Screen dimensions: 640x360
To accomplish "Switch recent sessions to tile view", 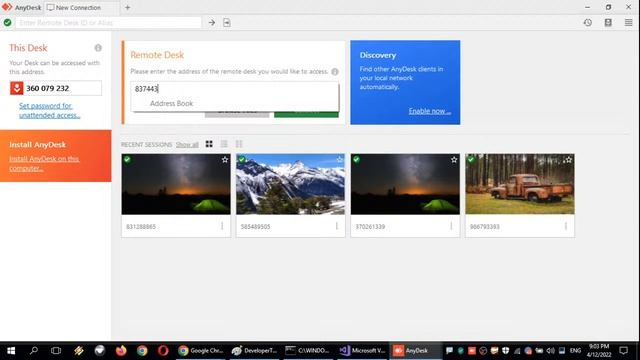I will (209, 144).
